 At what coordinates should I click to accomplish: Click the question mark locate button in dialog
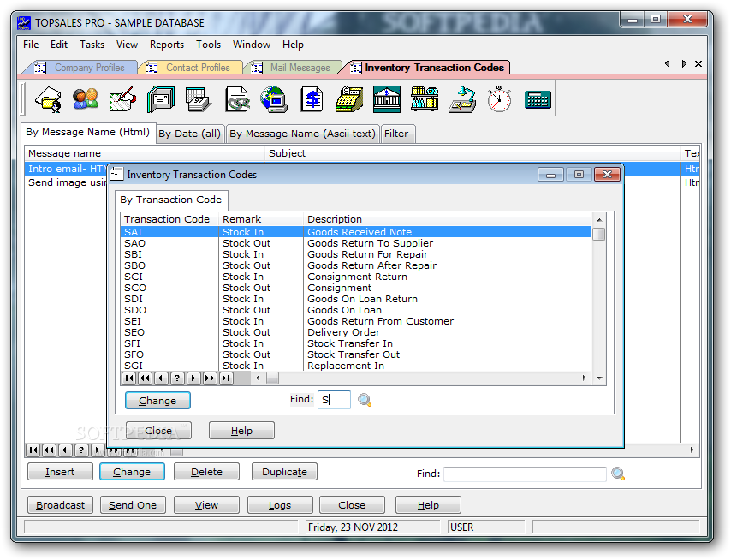click(177, 378)
